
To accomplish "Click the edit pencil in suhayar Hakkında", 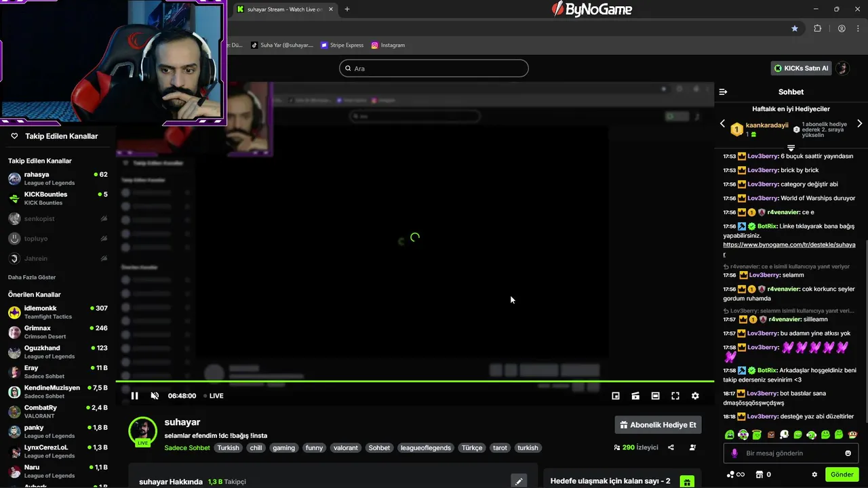I will coord(519,481).
